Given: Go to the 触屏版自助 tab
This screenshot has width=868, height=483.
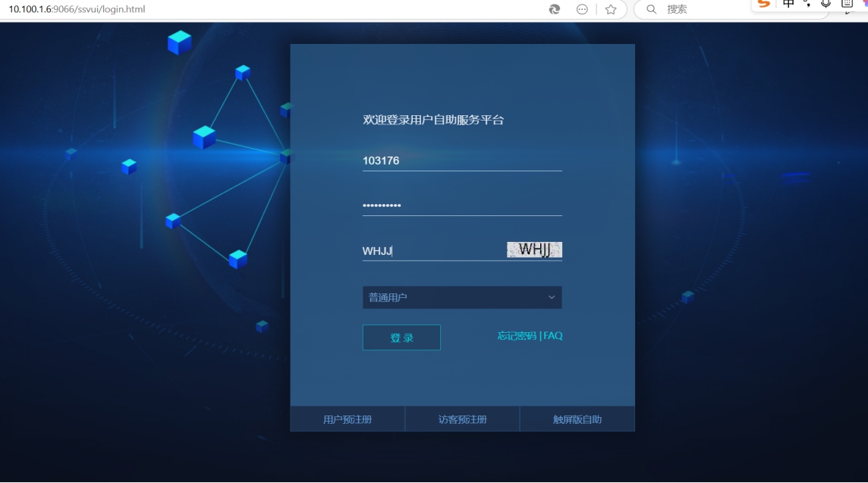Looking at the screenshot, I should coord(577,419).
